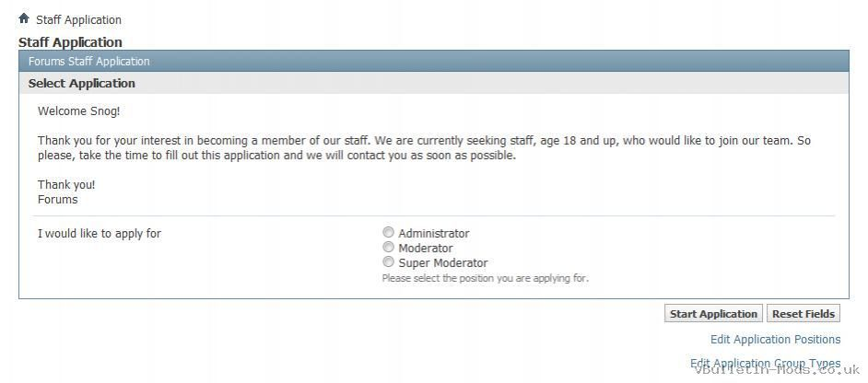The image size is (868, 383).
Task: Click the "Please select the position" hint text
Action: tap(486, 278)
